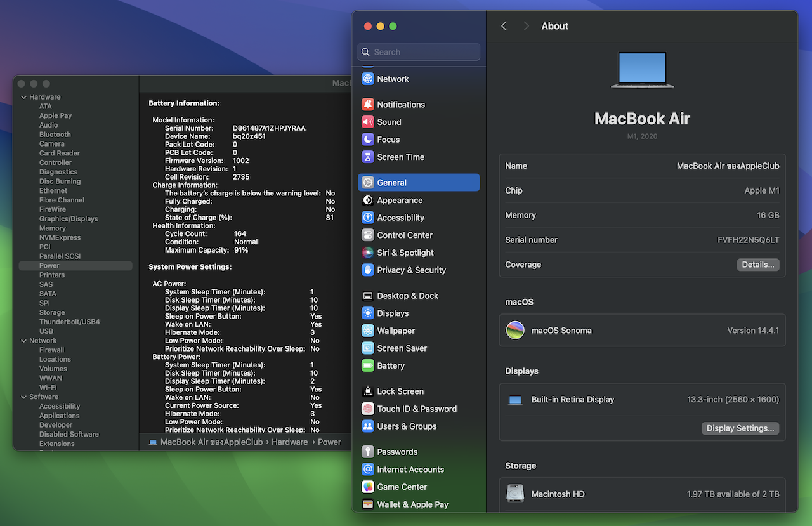Go back in Settings navigation
This screenshot has height=526, width=812.
(504, 26)
